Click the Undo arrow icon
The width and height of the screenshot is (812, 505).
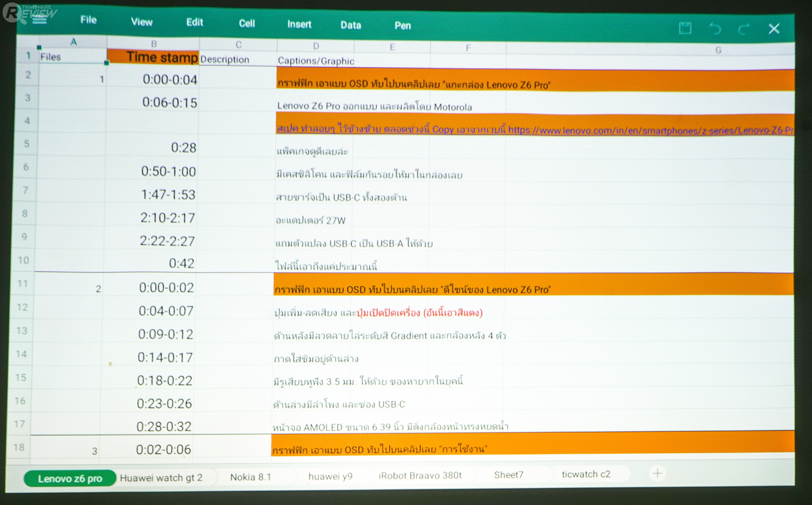(715, 29)
